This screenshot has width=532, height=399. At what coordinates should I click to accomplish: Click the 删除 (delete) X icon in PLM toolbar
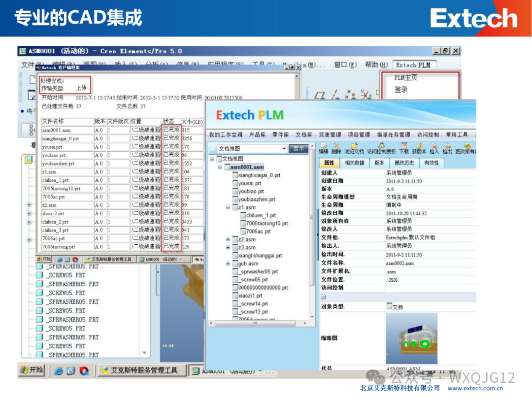pyautogui.click(x=336, y=146)
